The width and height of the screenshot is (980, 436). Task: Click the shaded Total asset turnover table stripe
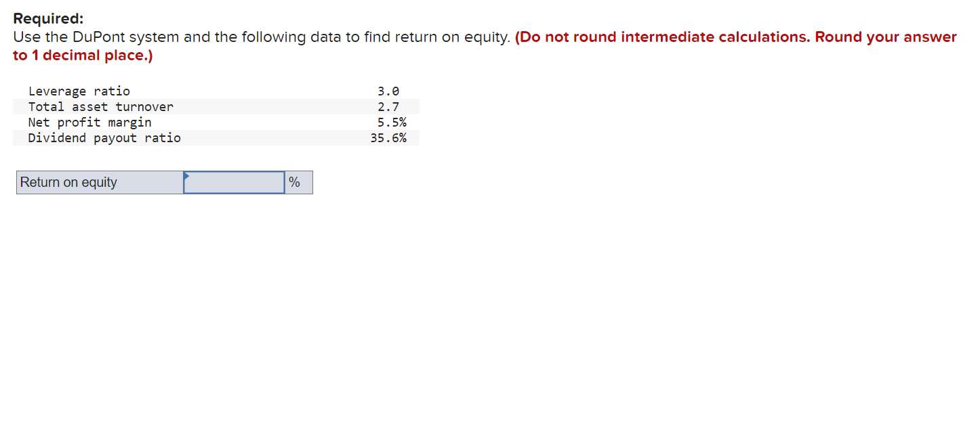click(271, 106)
